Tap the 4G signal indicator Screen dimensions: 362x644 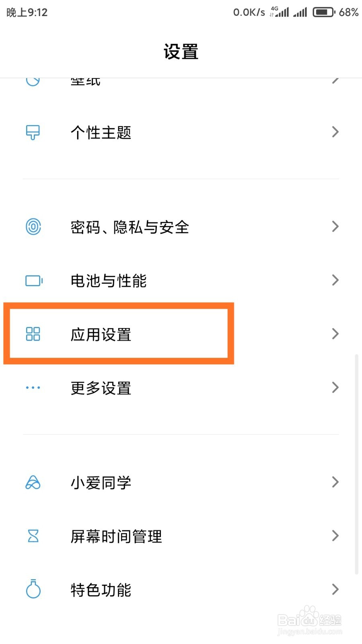tap(280, 11)
